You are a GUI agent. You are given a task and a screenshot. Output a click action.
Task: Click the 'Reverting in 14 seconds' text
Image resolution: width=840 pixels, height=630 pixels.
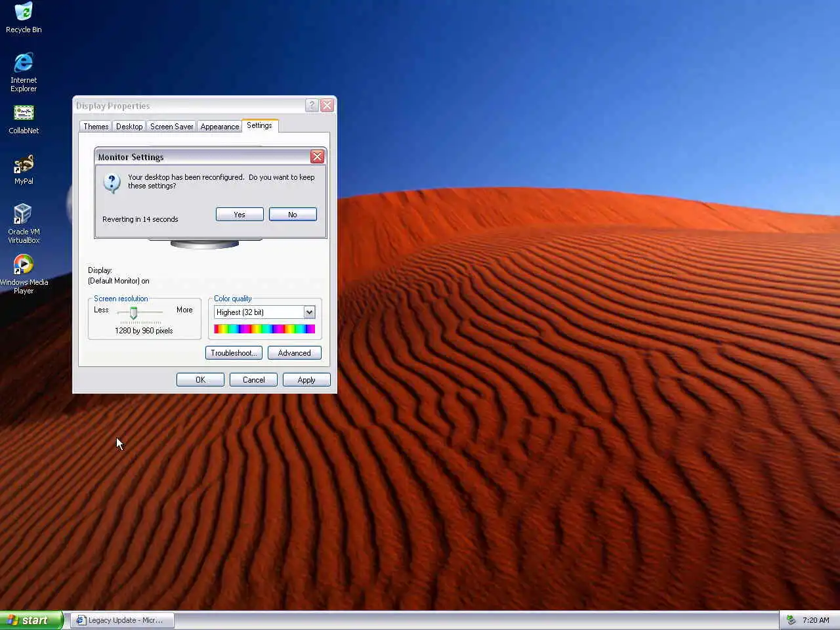point(140,219)
